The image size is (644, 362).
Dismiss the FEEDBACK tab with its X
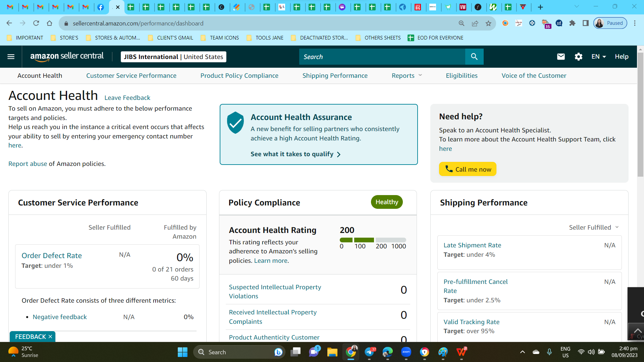coord(50,337)
